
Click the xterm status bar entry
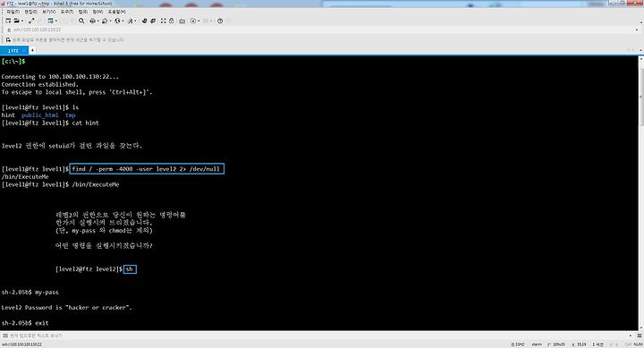[537, 344]
